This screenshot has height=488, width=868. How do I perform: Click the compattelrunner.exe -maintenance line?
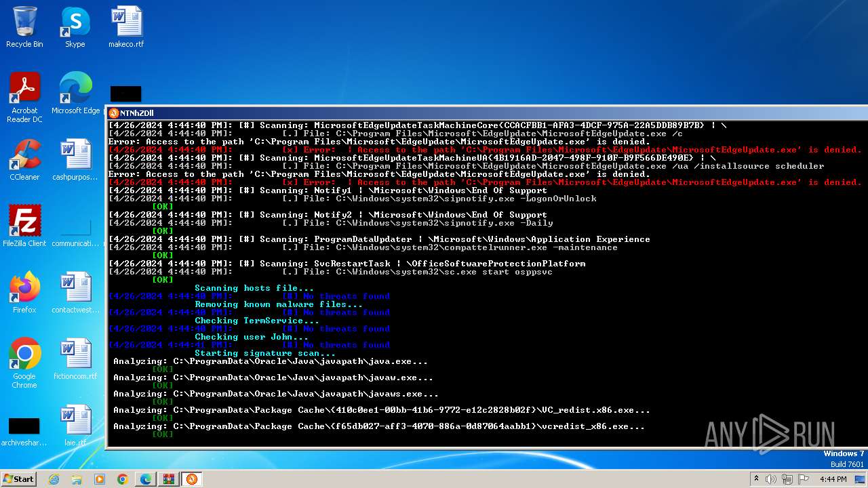coord(363,247)
